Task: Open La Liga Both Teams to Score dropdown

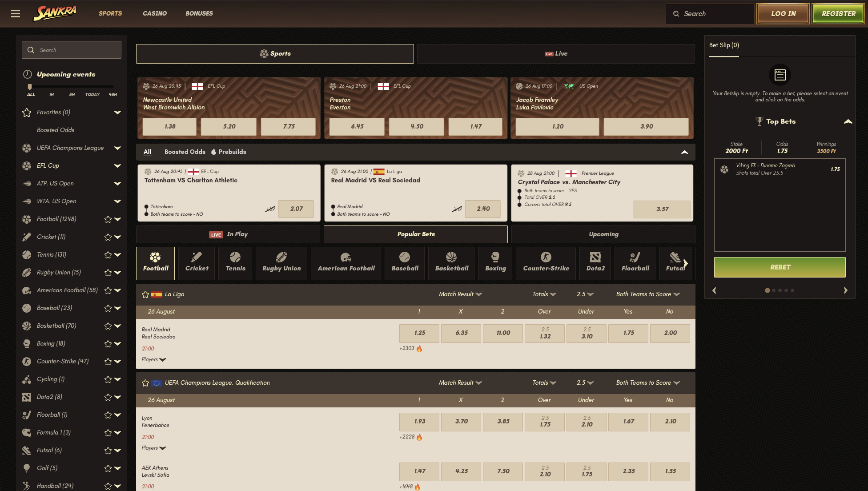Action: 648,294
